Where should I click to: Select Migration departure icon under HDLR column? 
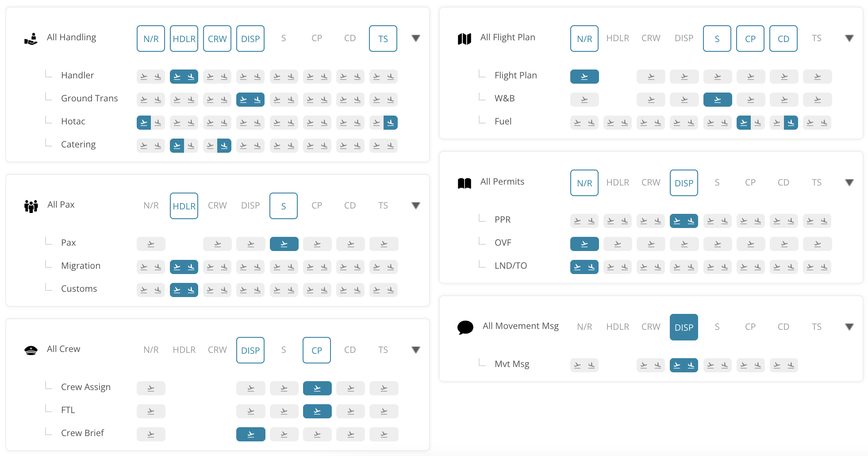177,267
